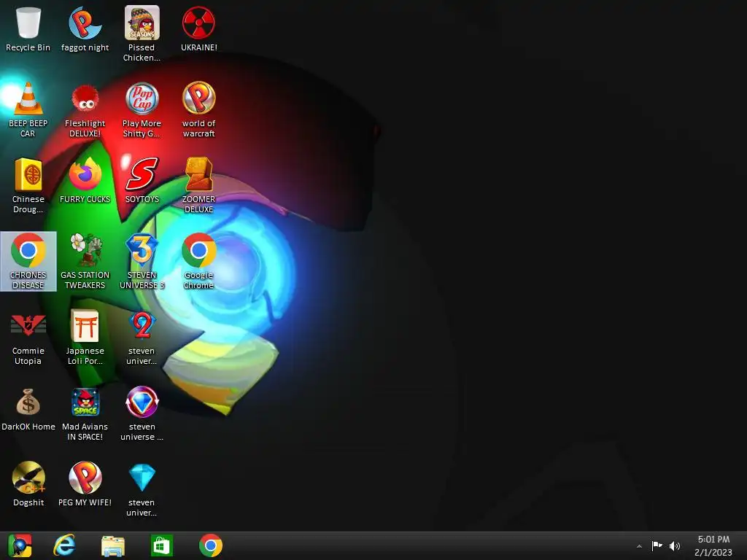Open the red fuzzy creature DELUXE! icon
Viewport: 747px width, 560px height.
click(85, 98)
